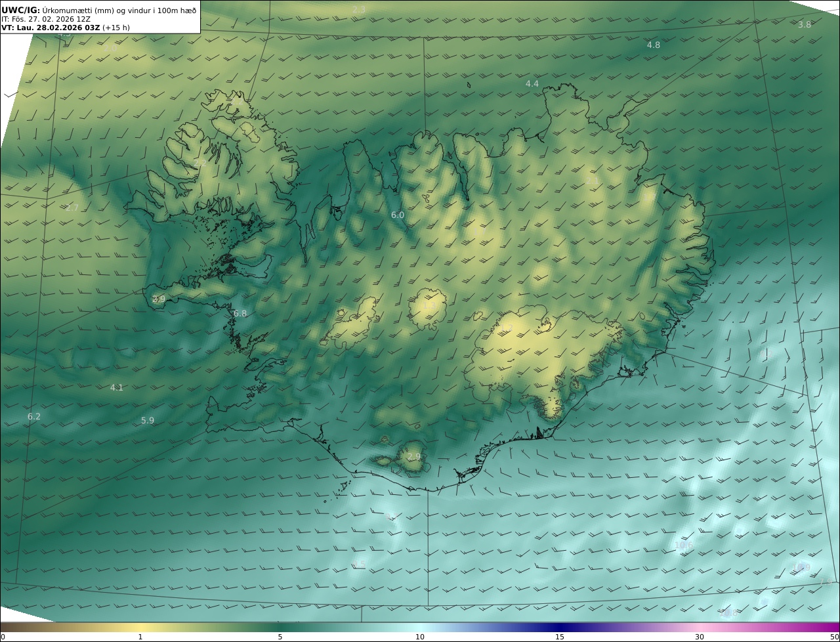The image size is (840, 642).
Task: Click the 2.9 label at the Snæfellsnes peninsula tip
Action: point(159,299)
